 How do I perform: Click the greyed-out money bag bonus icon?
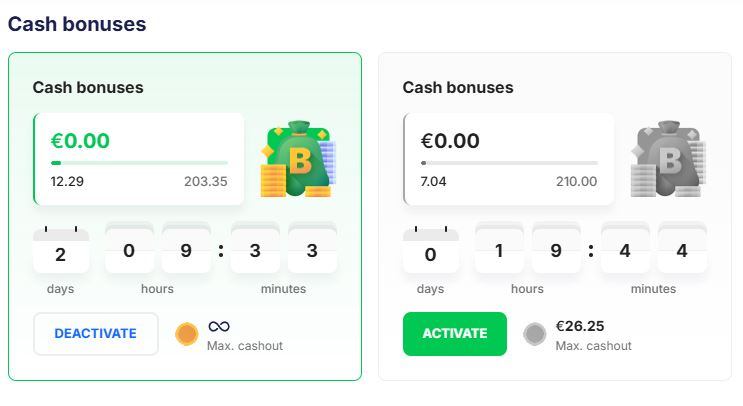(668, 159)
